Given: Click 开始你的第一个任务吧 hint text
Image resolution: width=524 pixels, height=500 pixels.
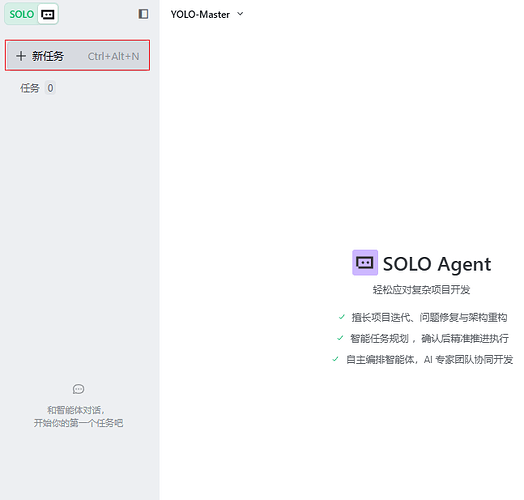Looking at the screenshot, I should tap(78, 423).
